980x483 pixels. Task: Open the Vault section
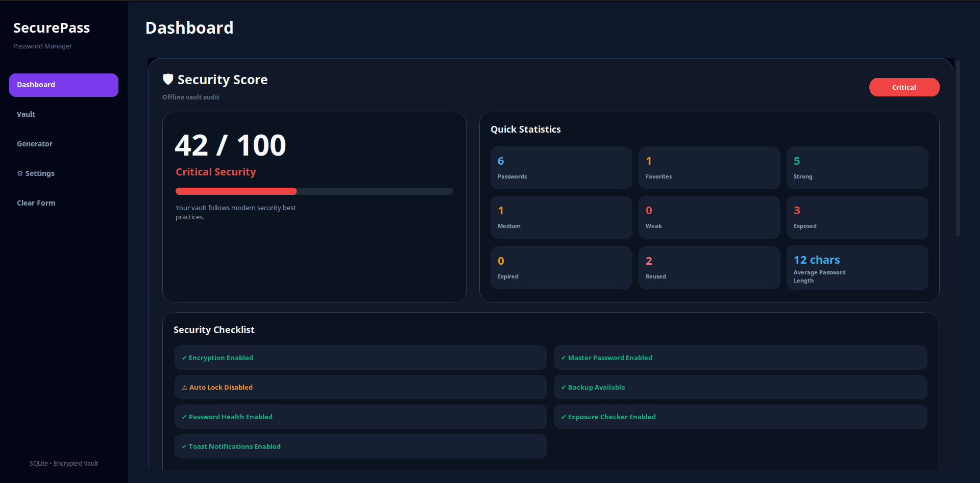[64, 114]
